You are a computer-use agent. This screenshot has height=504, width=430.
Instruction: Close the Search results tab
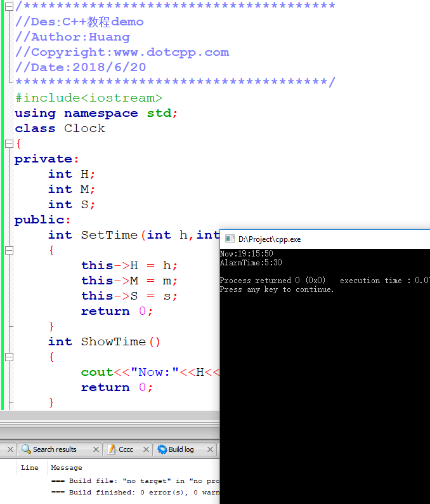(96, 449)
